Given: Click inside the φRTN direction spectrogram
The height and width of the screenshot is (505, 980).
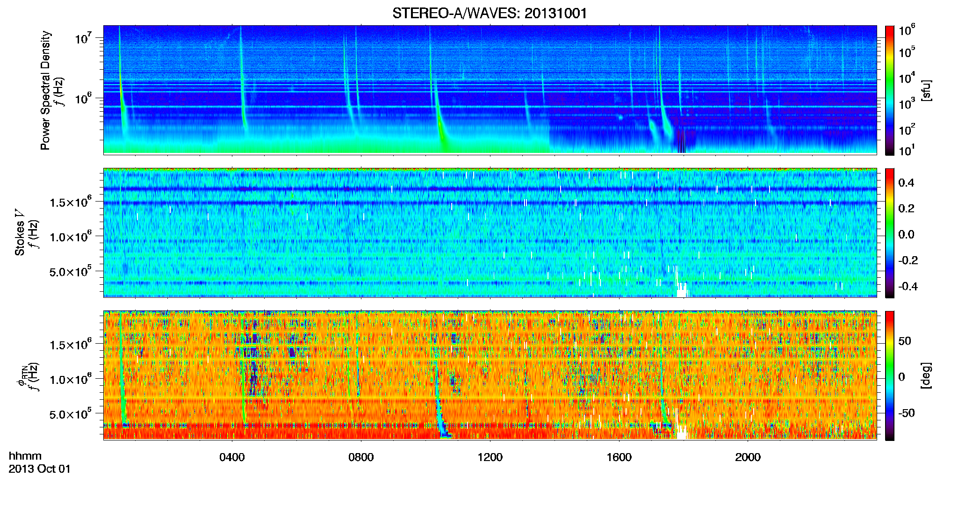Looking at the screenshot, I should pos(490,375).
